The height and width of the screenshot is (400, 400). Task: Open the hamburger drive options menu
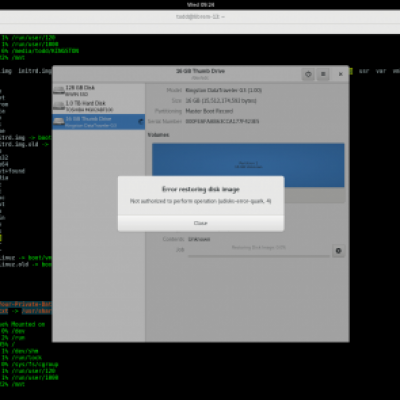tap(323, 74)
